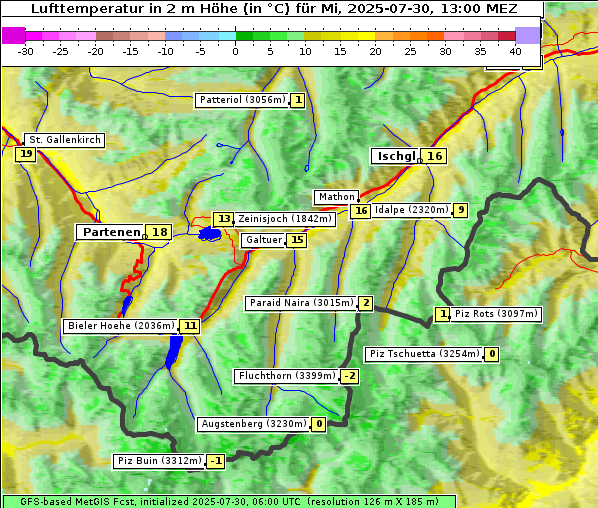This screenshot has height=508, width=598.
Task: Click the Bieler Hoehe (2036m) label
Action: pyautogui.click(x=121, y=326)
